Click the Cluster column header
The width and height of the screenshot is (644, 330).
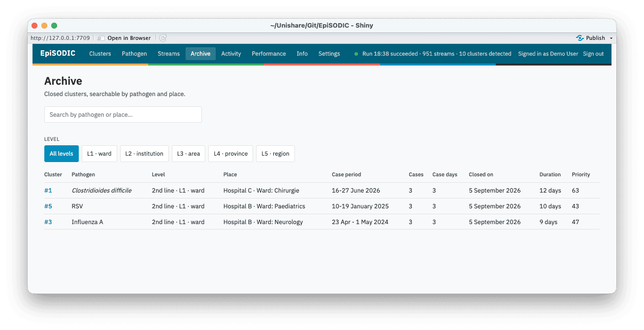[53, 174]
